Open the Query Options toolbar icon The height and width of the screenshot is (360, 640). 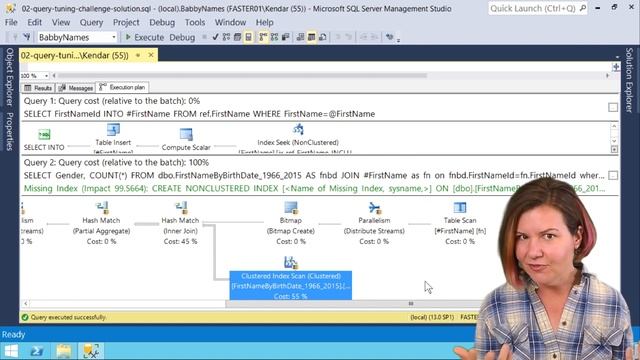pos(237,37)
